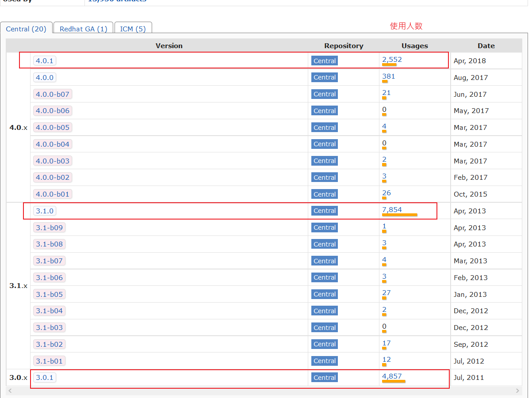Switch to the Central (20) tab

click(x=26, y=29)
